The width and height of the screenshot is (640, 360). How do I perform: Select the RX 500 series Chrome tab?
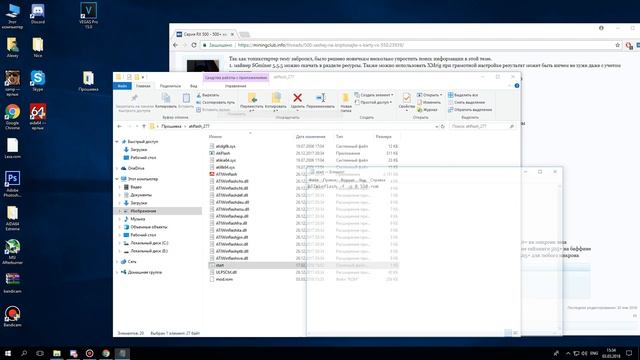coord(206,34)
